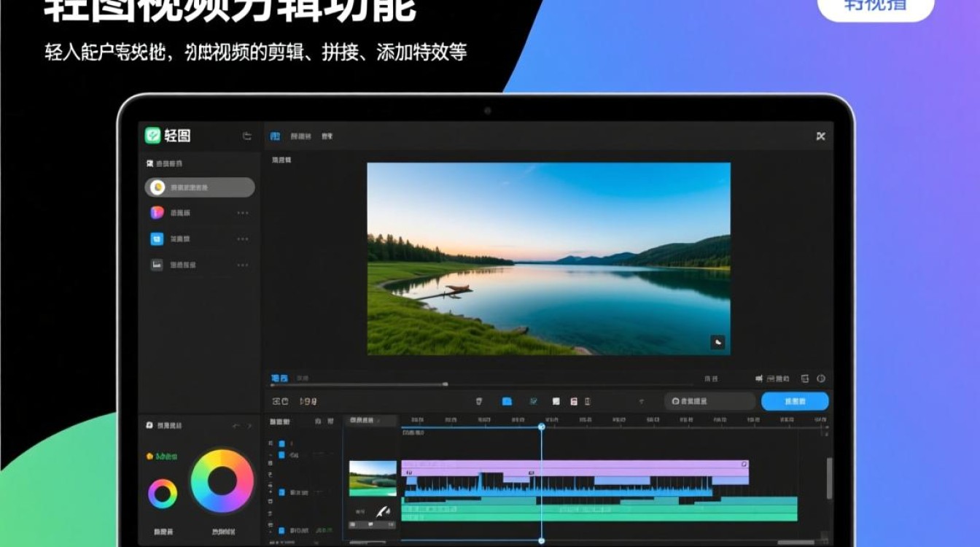Click the red-white save icon in editing toolbar

pyautogui.click(x=574, y=401)
